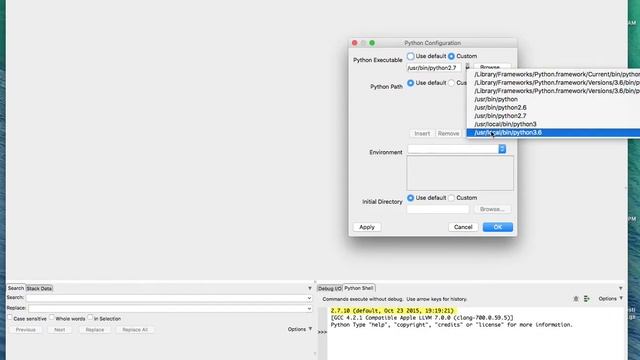Click the Insert button under Python Path
Image resolution: width=640 pixels, height=360 pixels.
click(422, 133)
